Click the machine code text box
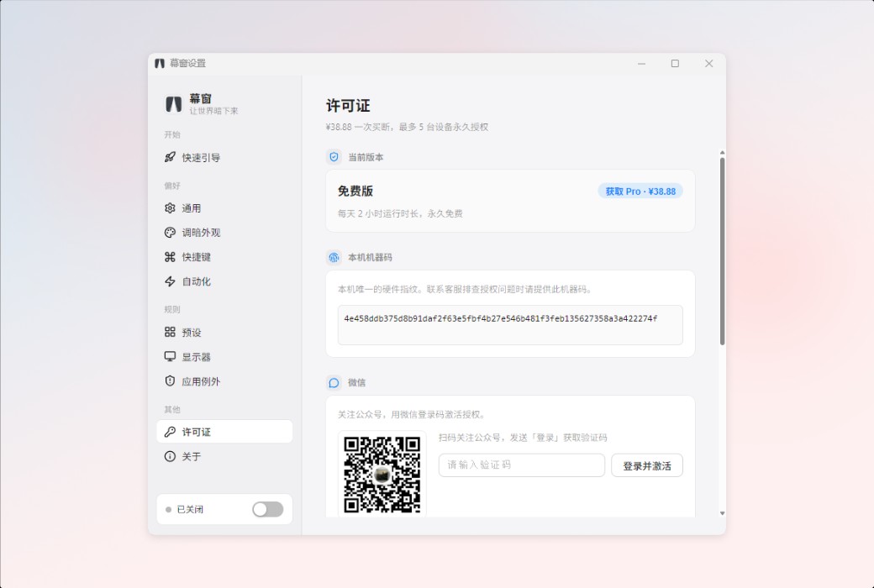Screen dimensions: 874x588 click(x=510, y=325)
